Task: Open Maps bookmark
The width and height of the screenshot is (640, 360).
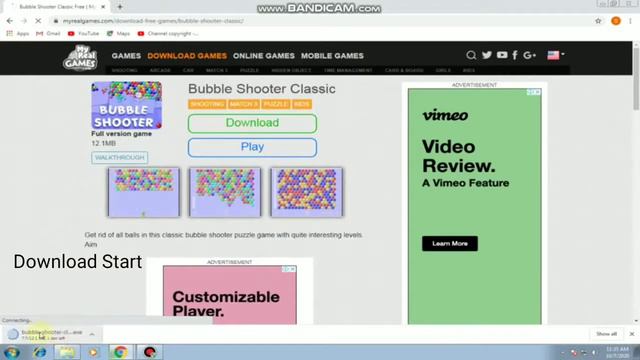Action: pyautogui.click(x=118, y=33)
